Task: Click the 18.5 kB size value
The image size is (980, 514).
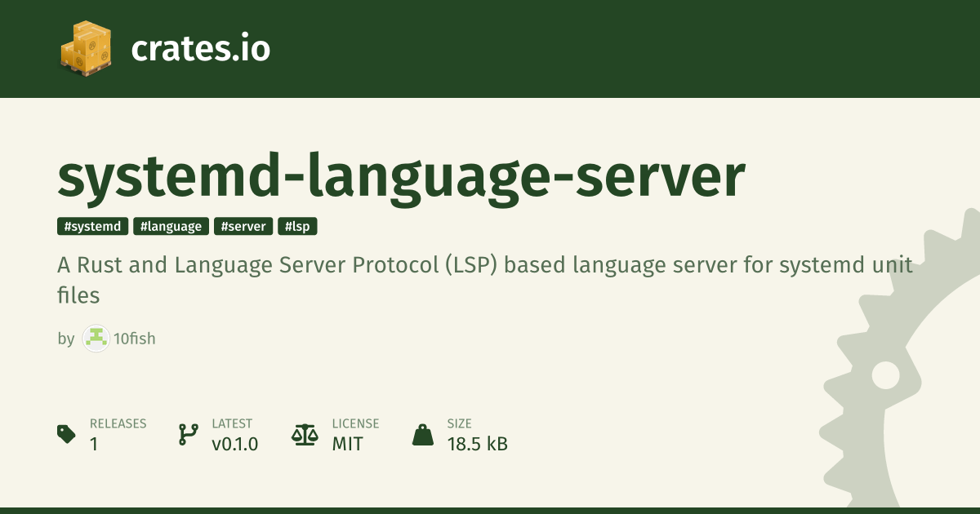Action: pos(477,445)
